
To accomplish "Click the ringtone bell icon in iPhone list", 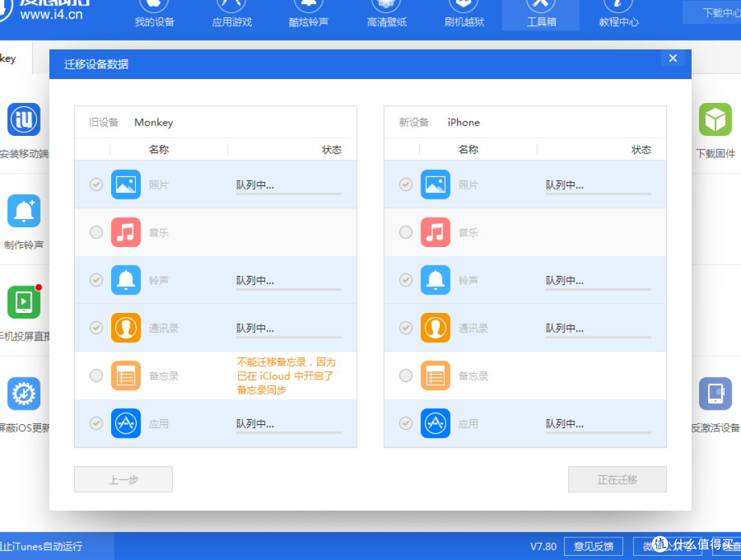I will click(x=435, y=280).
